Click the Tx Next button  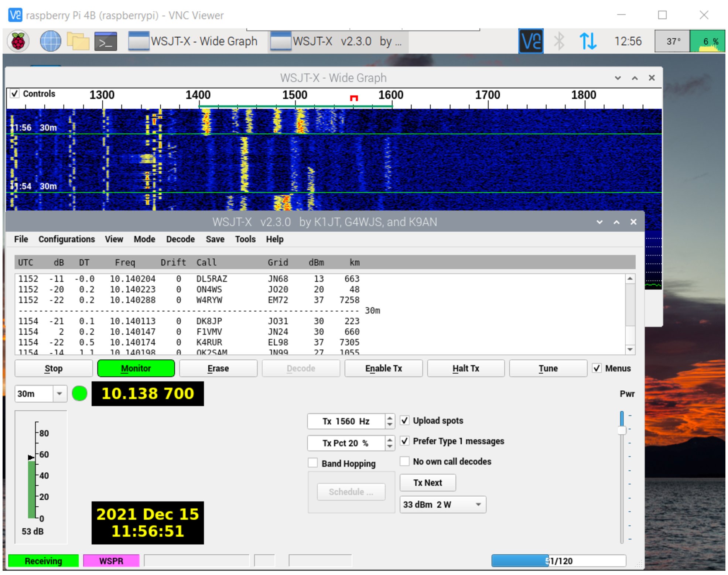(428, 483)
